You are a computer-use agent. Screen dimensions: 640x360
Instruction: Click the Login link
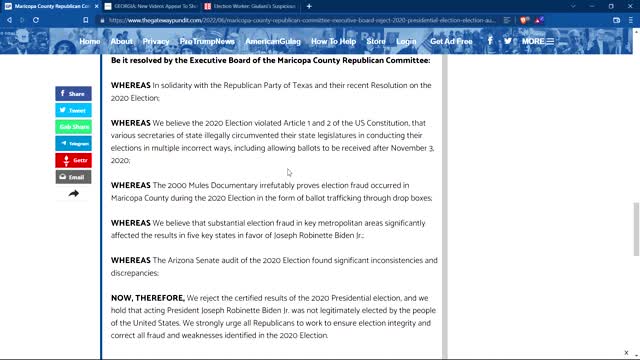[x=406, y=41]
